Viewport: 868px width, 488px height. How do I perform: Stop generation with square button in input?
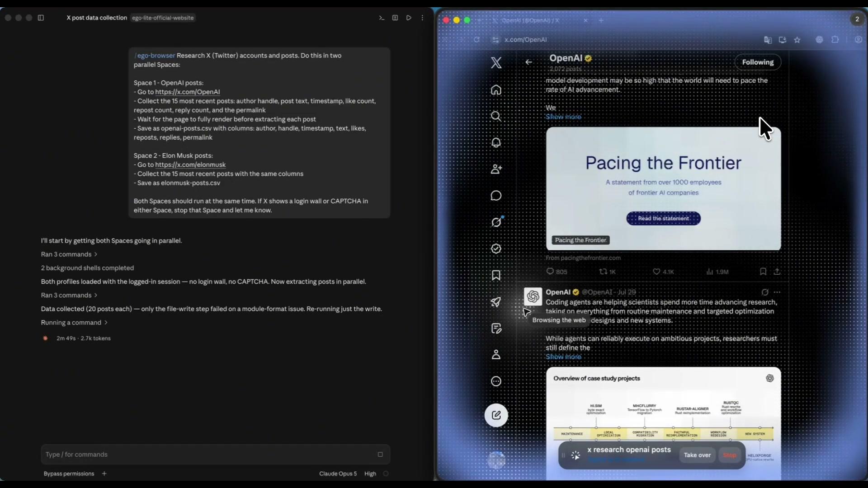380,455
